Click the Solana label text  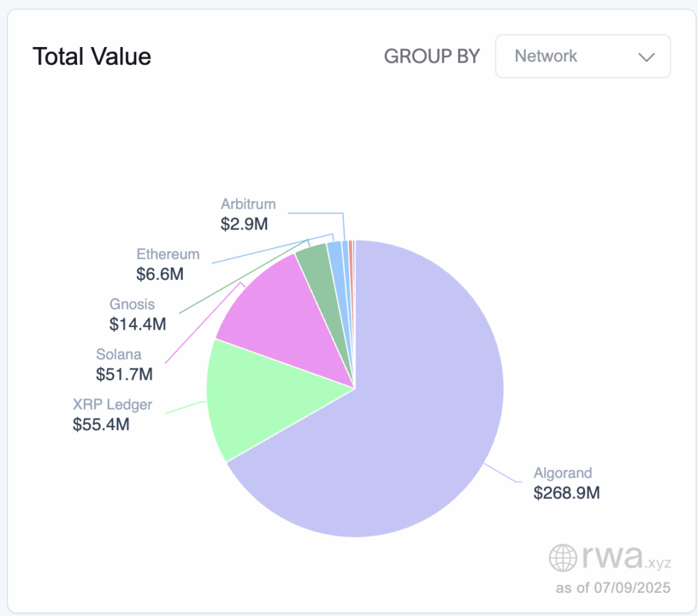[x=119, y=354]
